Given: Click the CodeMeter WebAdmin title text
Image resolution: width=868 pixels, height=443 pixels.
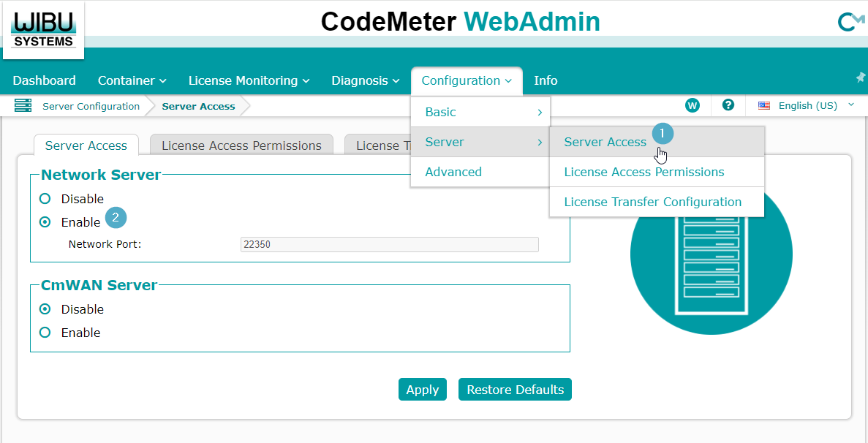Looking at the screenshot, I should [x=460, y=22].
